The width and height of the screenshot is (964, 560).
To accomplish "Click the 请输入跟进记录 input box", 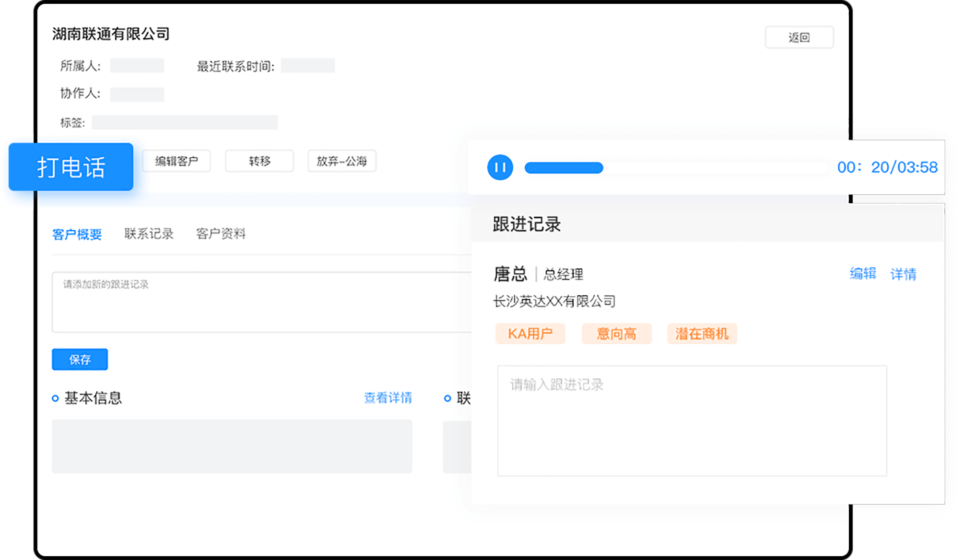I will [x=691, y=420].
